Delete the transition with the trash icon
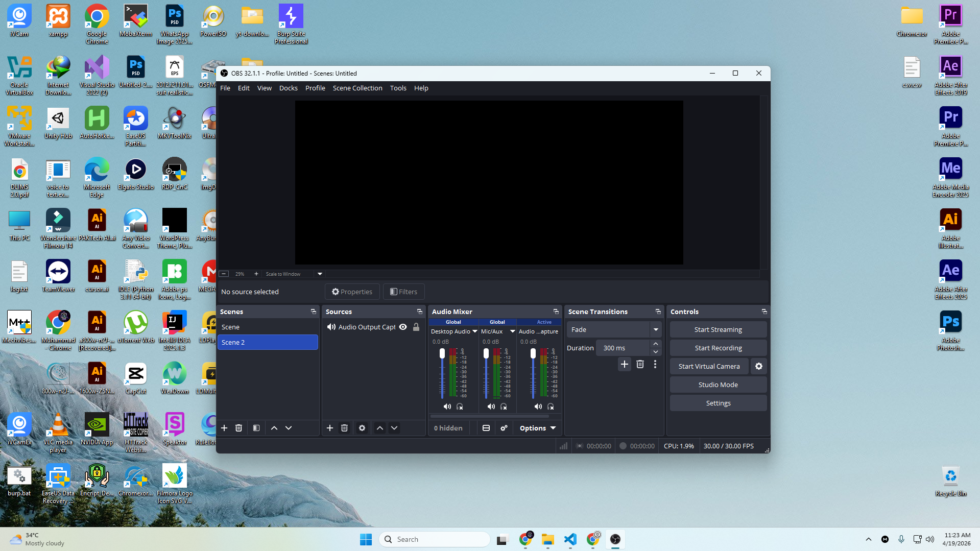 (x=640, y=364)
